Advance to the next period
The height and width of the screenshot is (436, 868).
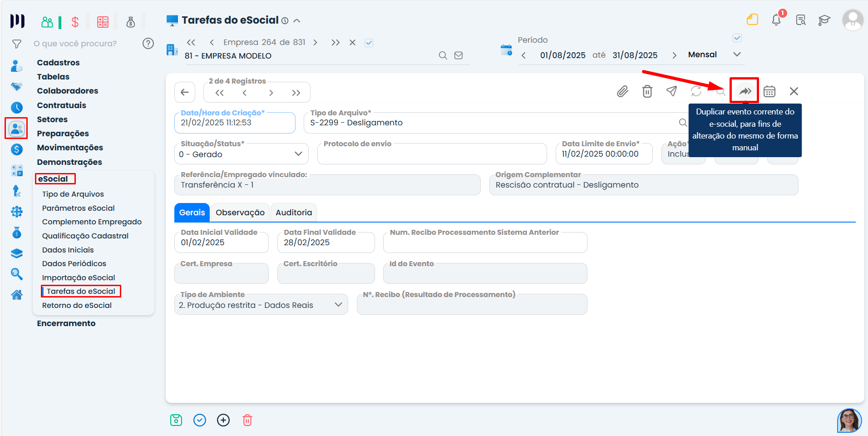coord(675,55)
